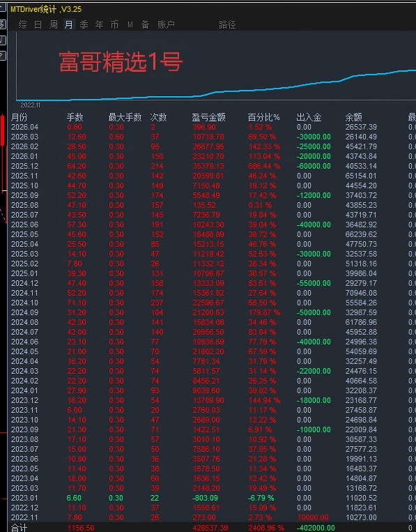Image resolution: width=416 pixels, height=532 pixels.
Task: Click the 百分比% column header
Action: 264,117
